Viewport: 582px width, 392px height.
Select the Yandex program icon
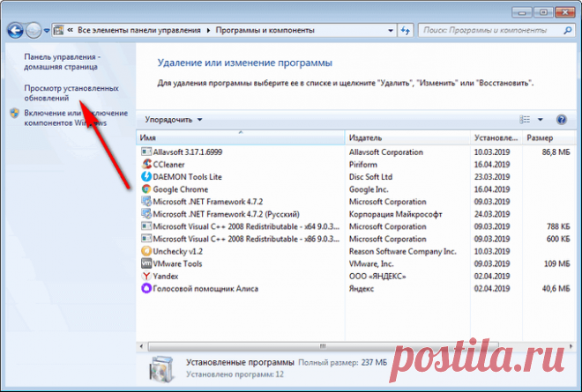tap(146, 276)
